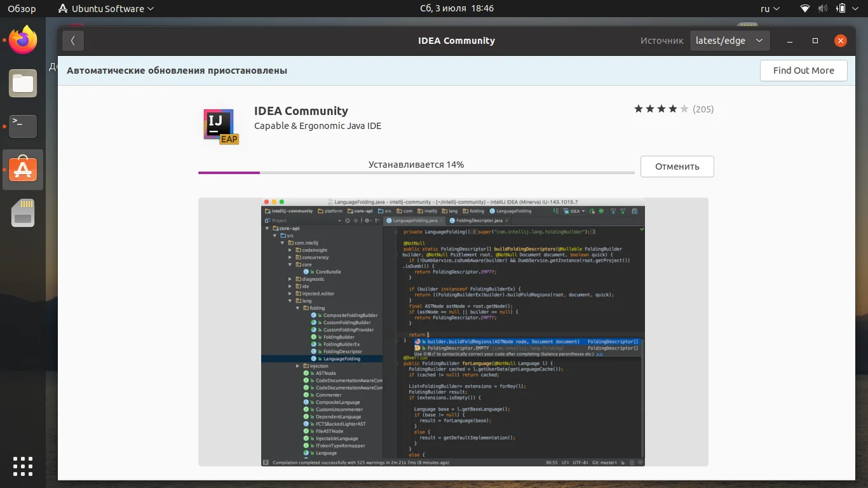Click the (205) review count
This screenshot has height=488, width=868.
703,109
